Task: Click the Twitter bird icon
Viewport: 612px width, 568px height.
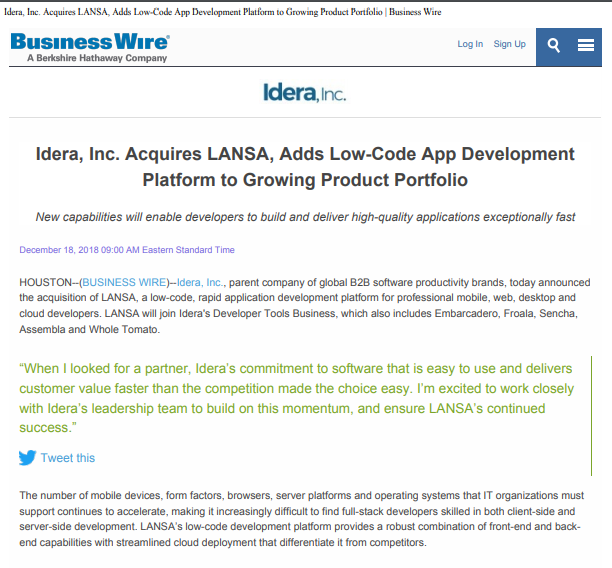Action: pyautogui.click(x=27, y=458)
